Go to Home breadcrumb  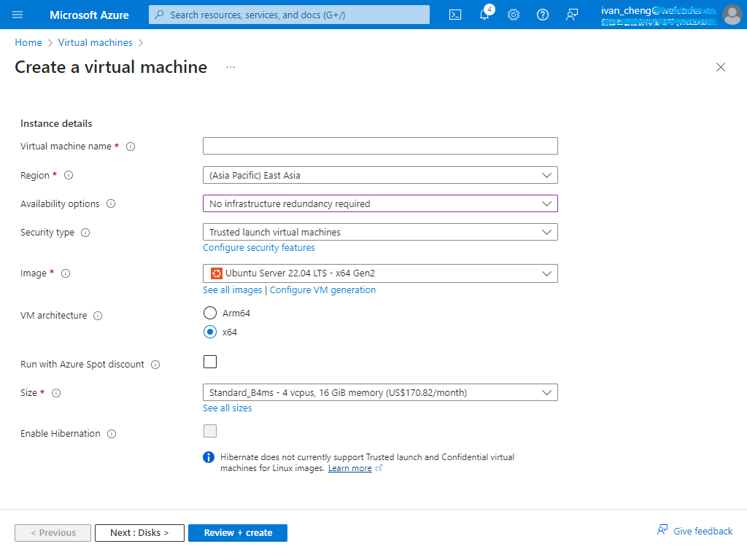(28, 42)
